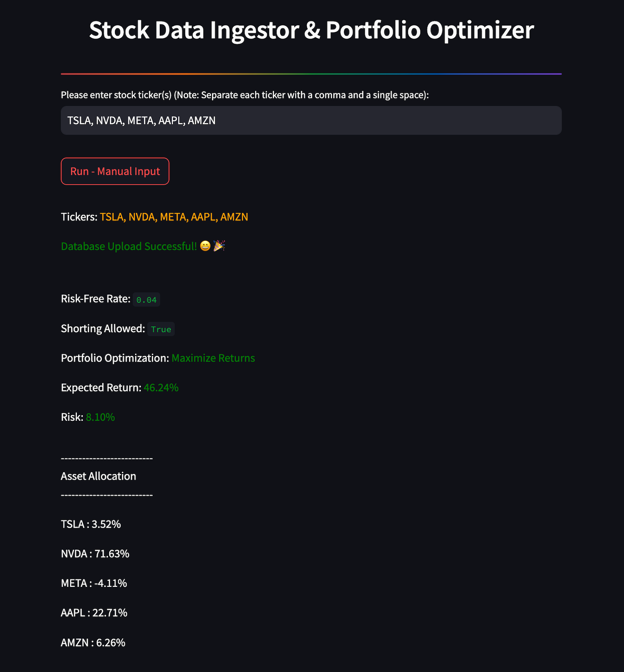The height and width of the screenshot is (672, 624).
Task: Click the Risk 8.10% value
Action: click(x=100, y=417)
